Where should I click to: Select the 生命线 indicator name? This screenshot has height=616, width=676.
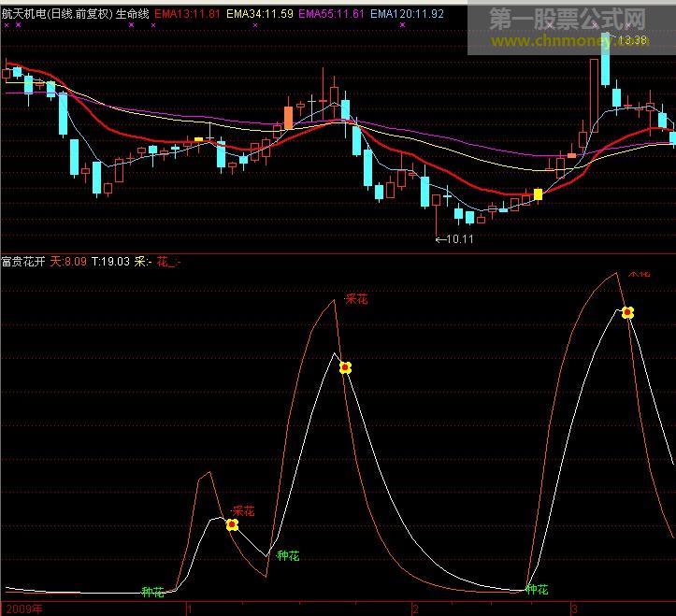click(x=133, y=14)
